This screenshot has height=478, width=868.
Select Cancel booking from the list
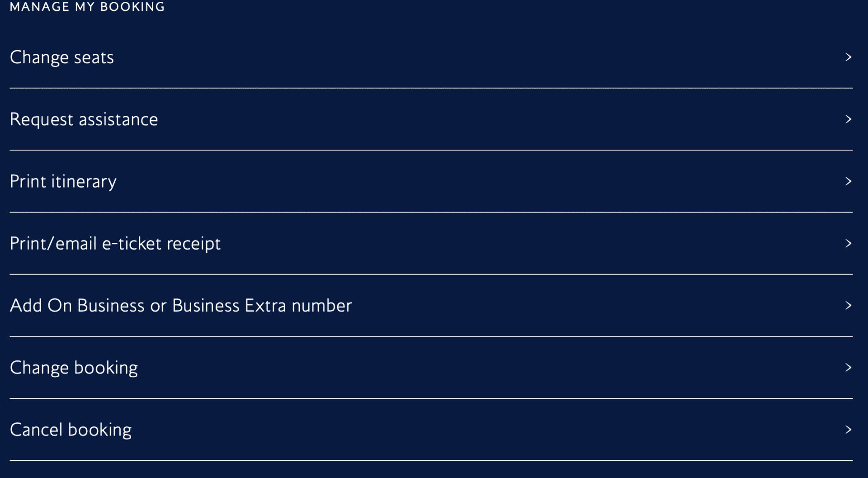point(71,430)
